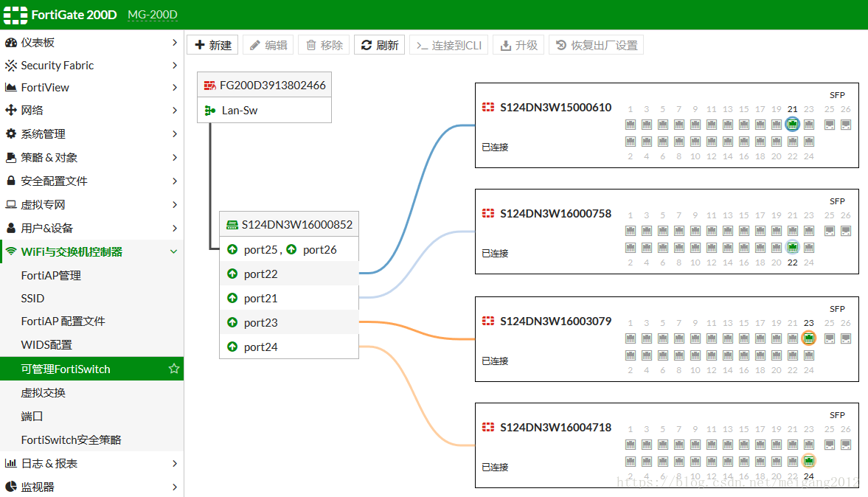
Task: Click the FG200D3913802466 device name
Action: click(x=273, y=86)
